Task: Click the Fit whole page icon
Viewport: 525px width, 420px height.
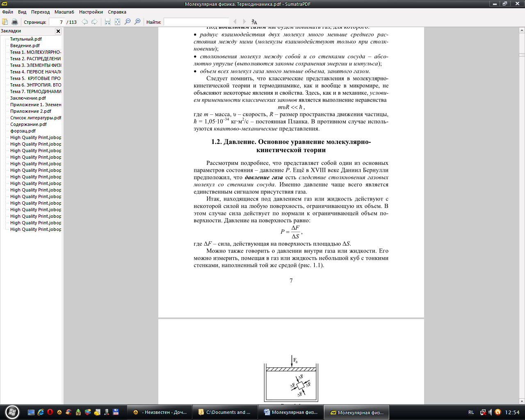Action: 117,22
